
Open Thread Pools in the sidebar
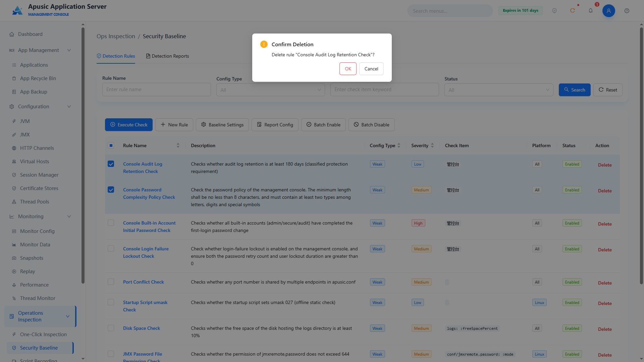pyautogui.click(x=35, y=202)
